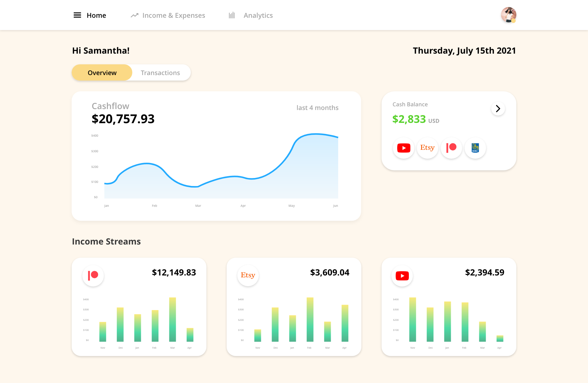
Task: Open the YouTube income stream icon
Action: point(402,275)
